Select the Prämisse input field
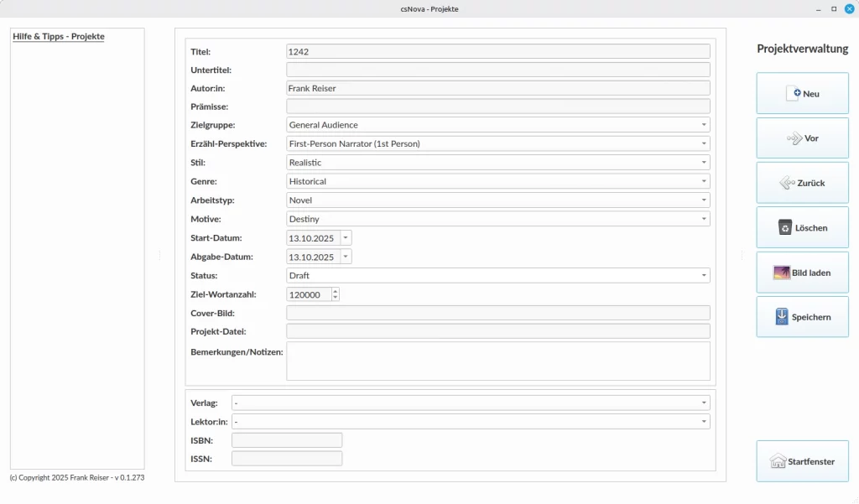 point(497,107)
